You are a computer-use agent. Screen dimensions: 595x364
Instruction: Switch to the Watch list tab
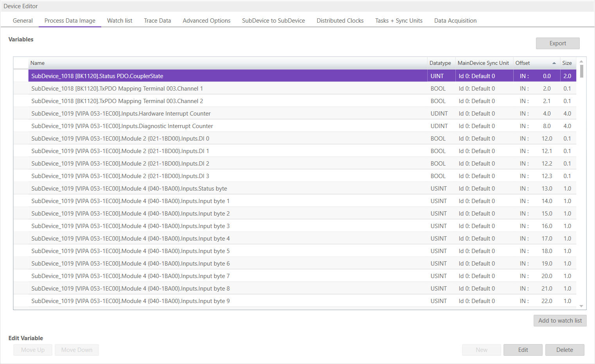pyautogui.click(x=120, y=21)
